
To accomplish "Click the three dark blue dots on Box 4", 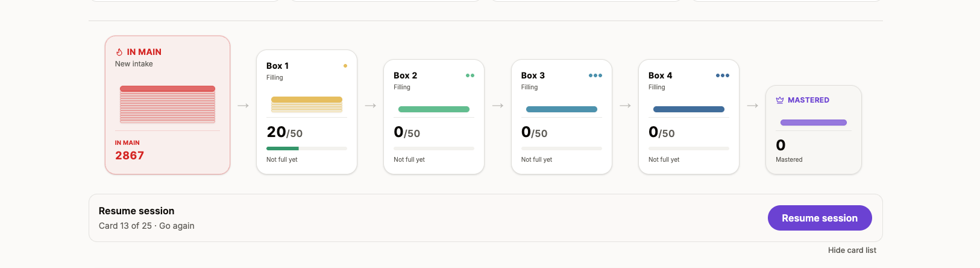I will coord(723,75).
